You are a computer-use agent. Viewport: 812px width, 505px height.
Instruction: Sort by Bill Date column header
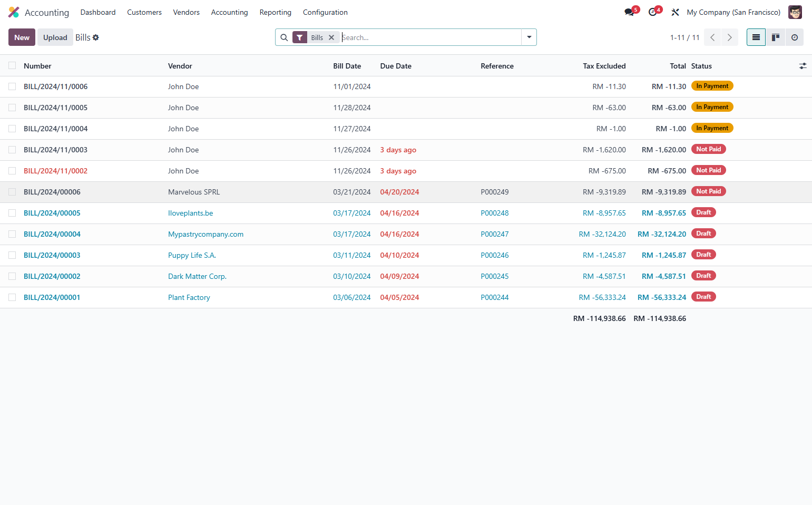click(x=347, y=66)
